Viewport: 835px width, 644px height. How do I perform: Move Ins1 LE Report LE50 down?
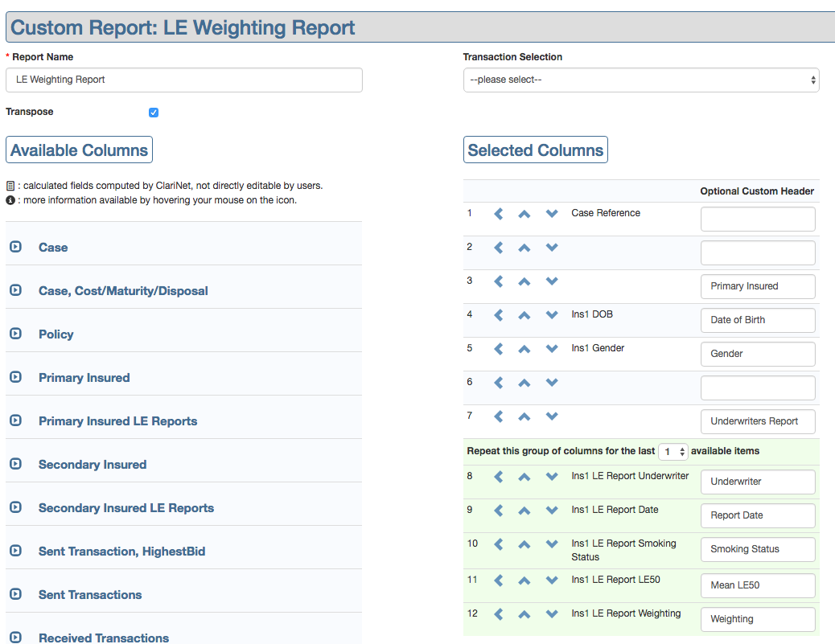552,580
